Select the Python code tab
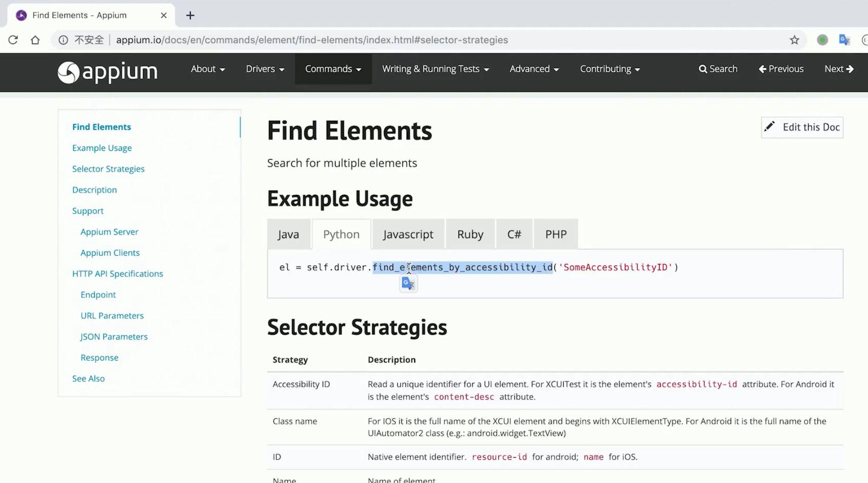 point(341,235)
